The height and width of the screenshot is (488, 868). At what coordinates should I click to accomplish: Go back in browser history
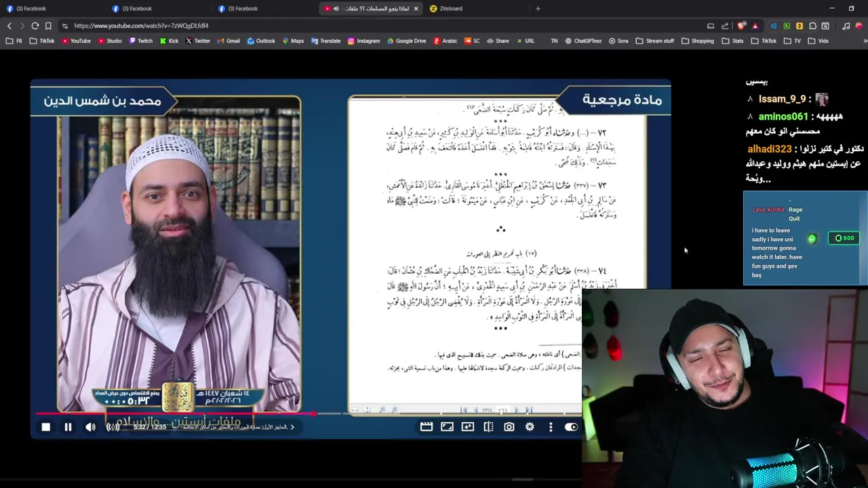9,26
